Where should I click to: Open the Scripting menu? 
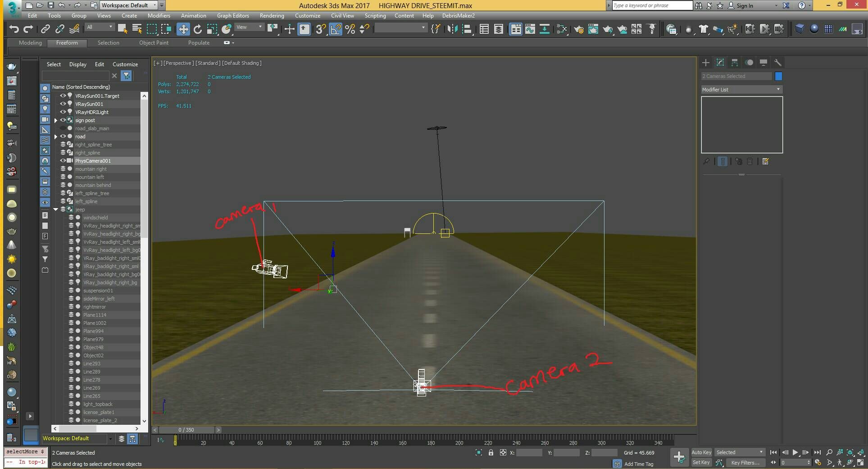point(375,16)
